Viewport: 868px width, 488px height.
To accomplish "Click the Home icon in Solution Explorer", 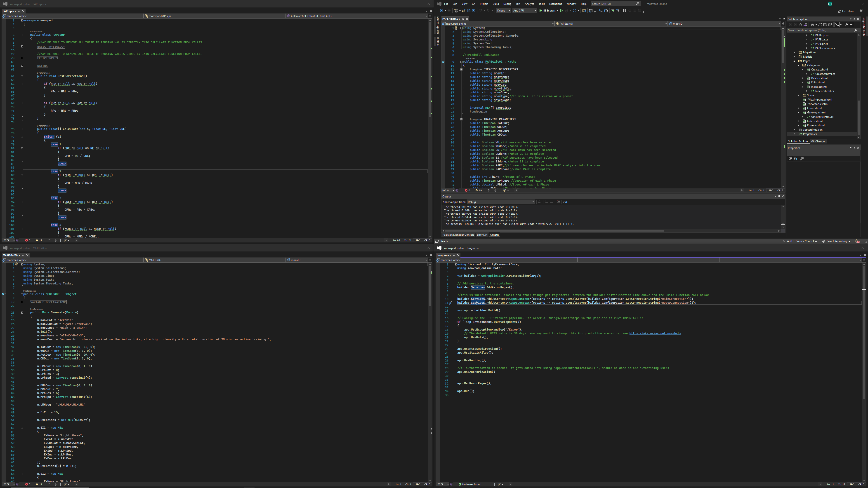I will pos(801,25).
